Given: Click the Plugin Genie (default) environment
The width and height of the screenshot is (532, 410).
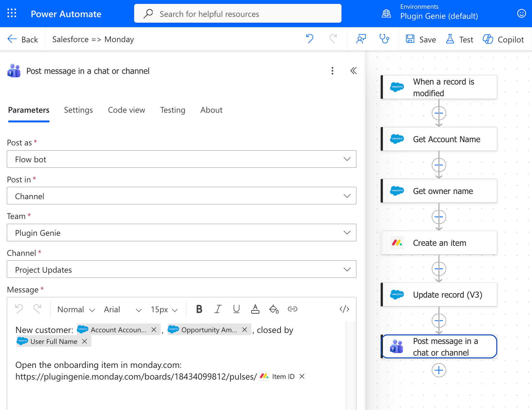Looking at the screenshot, I should point(439,16).
